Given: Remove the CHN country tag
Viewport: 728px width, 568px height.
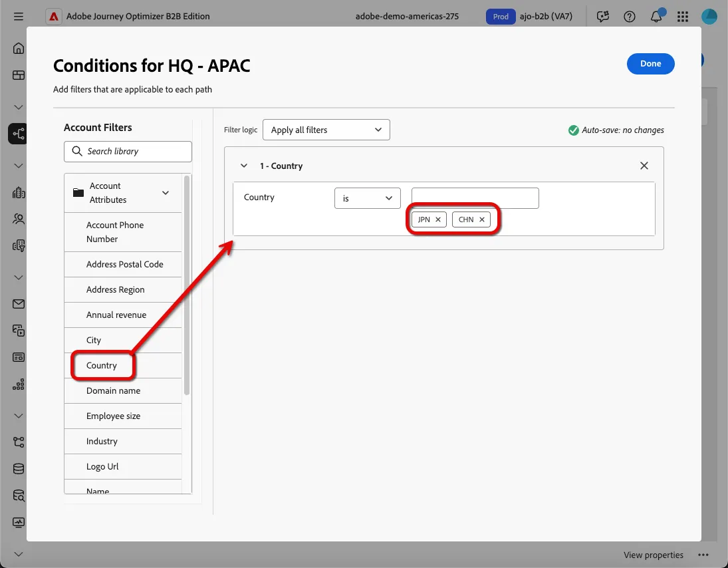Looking at the screenshot, I should pos(482,219).
